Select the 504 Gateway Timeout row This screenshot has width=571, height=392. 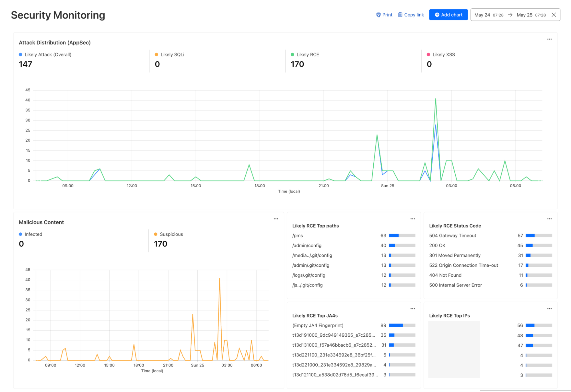click(490, 236)
